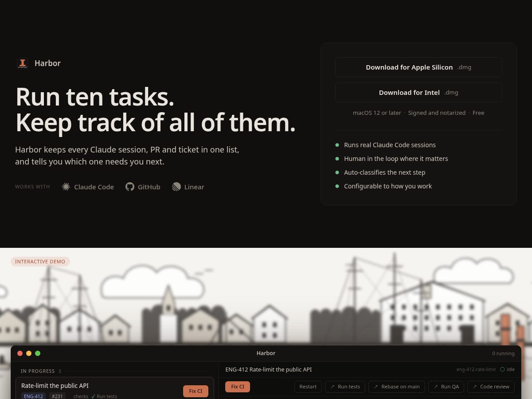532x399 pixels.
Task: Click the 'macOS 12 or later' note
Action: (x=377, y=113)
